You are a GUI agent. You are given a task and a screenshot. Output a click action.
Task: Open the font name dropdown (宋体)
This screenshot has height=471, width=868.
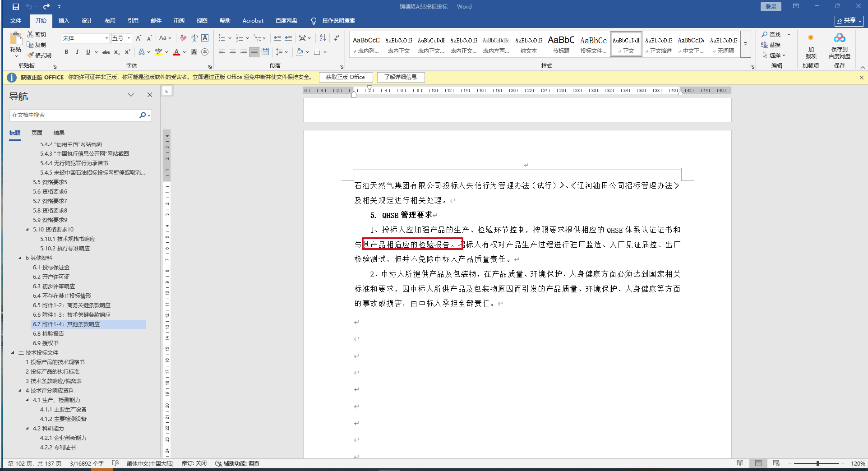coord(106,38)
